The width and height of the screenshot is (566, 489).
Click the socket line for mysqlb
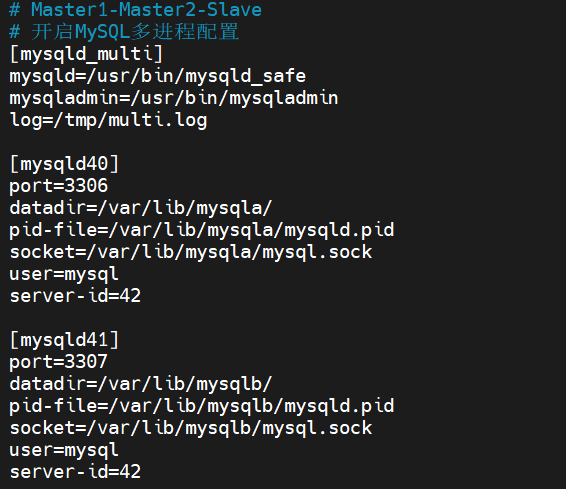191,428
